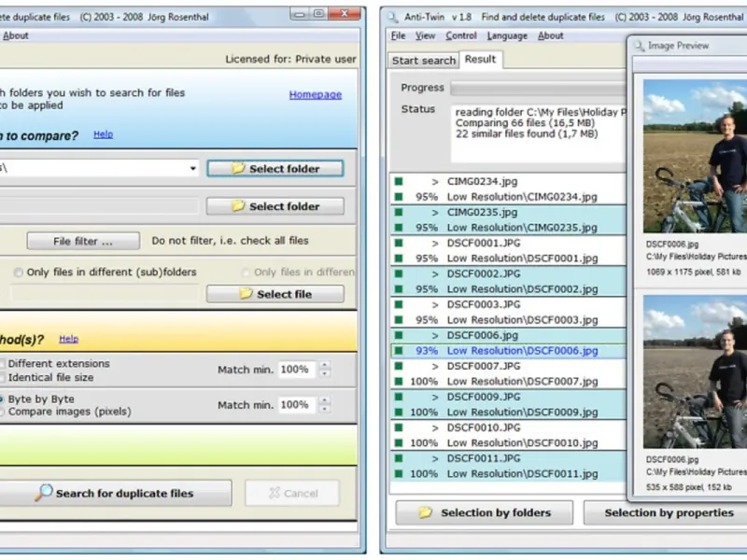Open the Homepage link
This screenshot has width=747, height=560.
pos(316,94)
